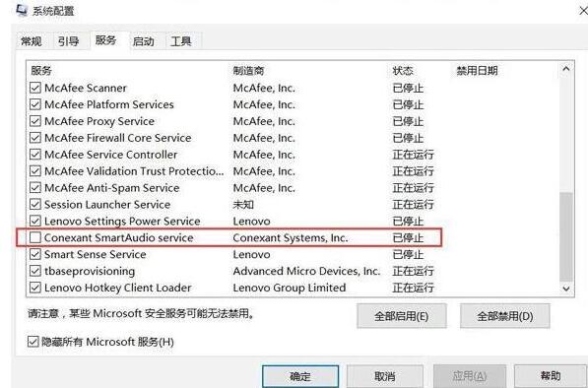Select the Smart Sense Service row name

pos(96,254)
